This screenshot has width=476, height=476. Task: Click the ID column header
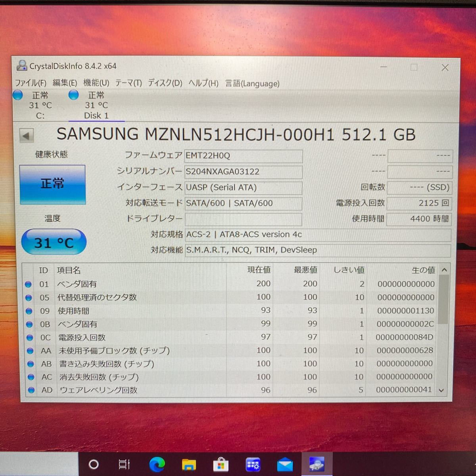coord(43,270)
